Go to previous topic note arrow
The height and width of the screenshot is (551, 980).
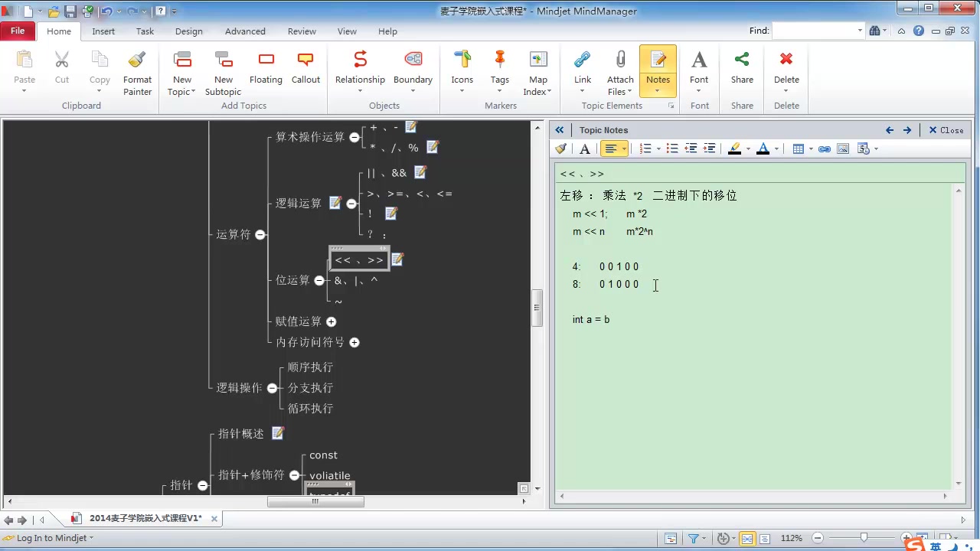tap(889, 130)
